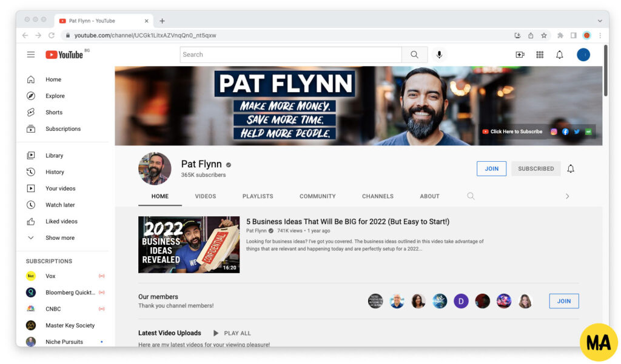621x364 pixels.
Task: Open Watch later list
Action: tap(60, 205)
